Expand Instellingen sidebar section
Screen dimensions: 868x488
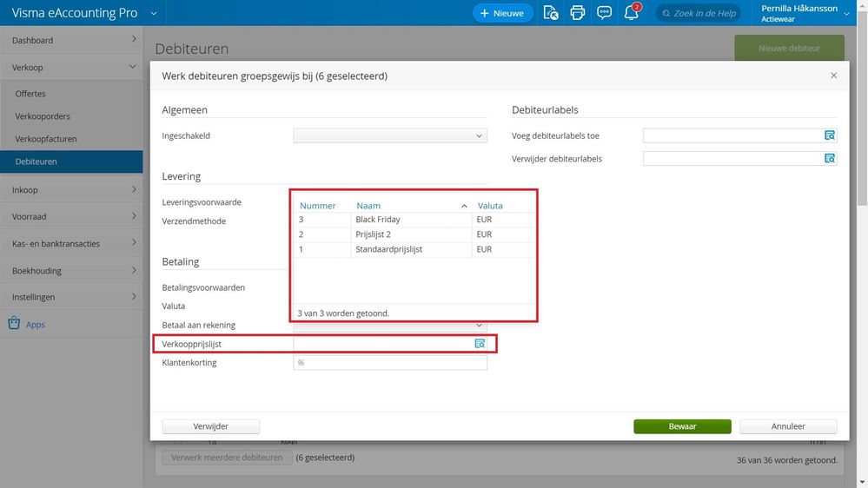point(71,297)
